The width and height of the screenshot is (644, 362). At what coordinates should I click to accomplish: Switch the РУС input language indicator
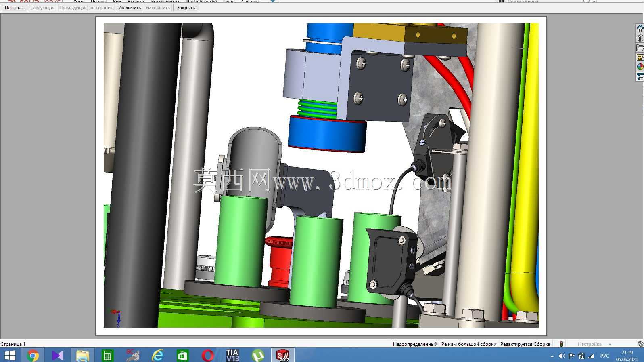[605, 356]
